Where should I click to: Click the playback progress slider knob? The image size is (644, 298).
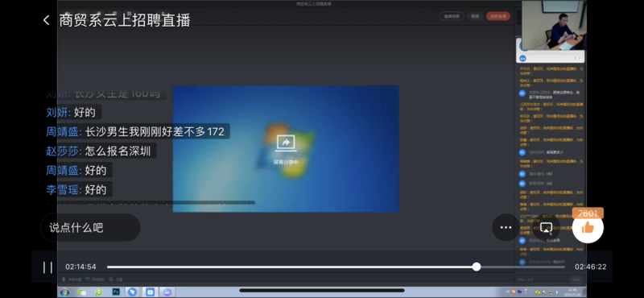pos(477,267)
